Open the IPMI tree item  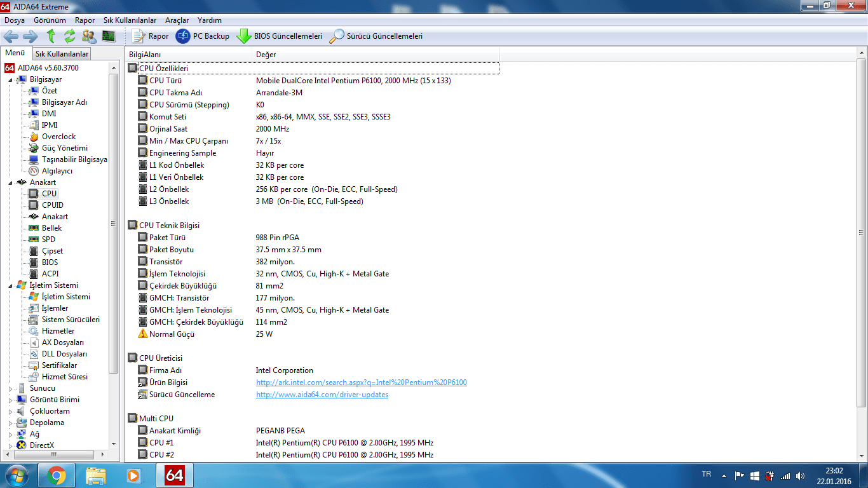(x=50, y=125)
